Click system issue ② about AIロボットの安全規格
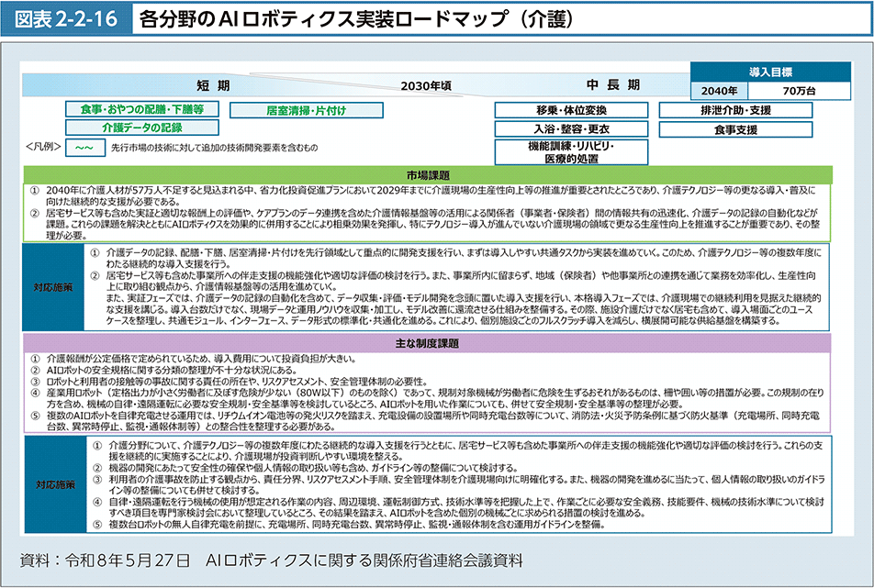This screenshot has height=588, width=874. point(163,371)
